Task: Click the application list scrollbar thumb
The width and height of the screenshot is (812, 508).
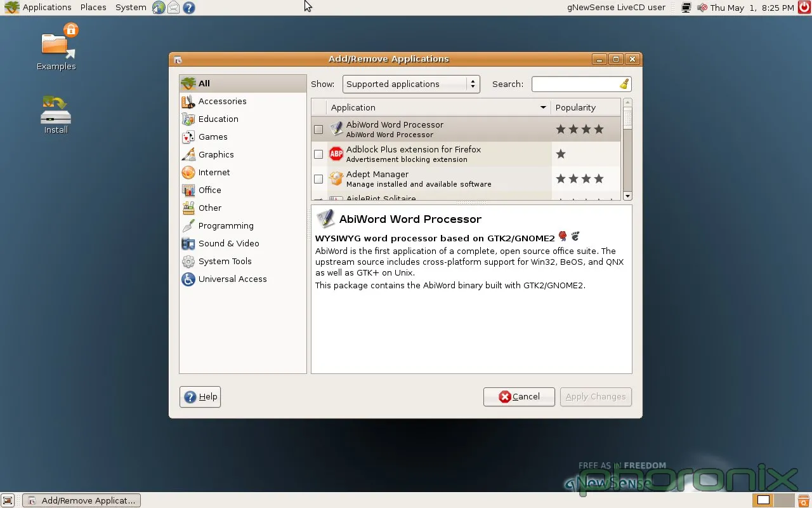Action: (627, 118)
